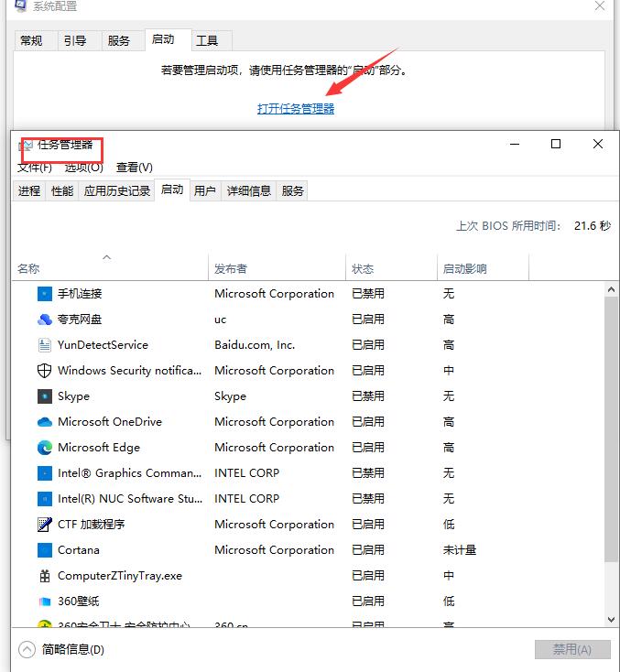Click the 360壁纸 icon

45,602
